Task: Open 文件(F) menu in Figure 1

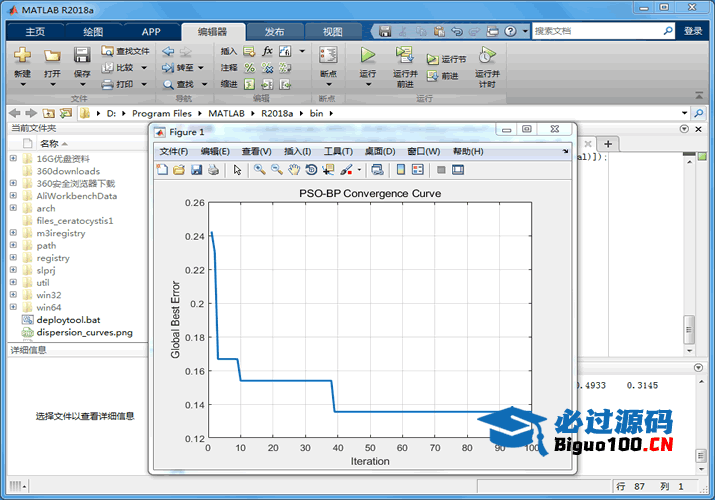Action: pos(173,151)
